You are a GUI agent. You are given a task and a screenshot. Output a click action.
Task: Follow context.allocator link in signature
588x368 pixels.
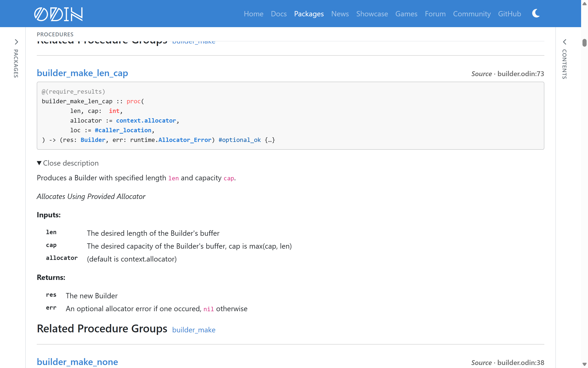point(146,121)
